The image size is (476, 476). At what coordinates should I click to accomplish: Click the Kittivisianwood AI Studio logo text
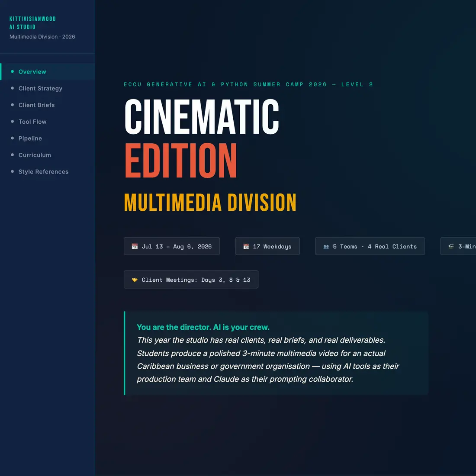(33, 23)
